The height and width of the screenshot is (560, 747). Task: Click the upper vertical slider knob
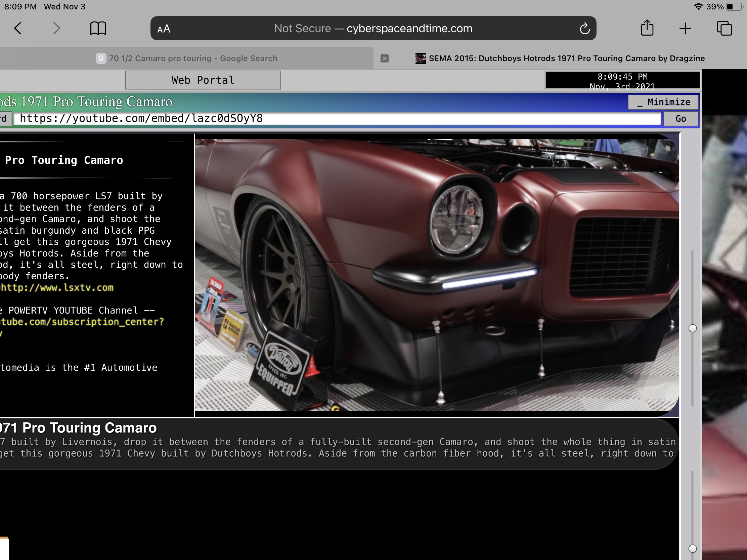click(x=692, y=328)
